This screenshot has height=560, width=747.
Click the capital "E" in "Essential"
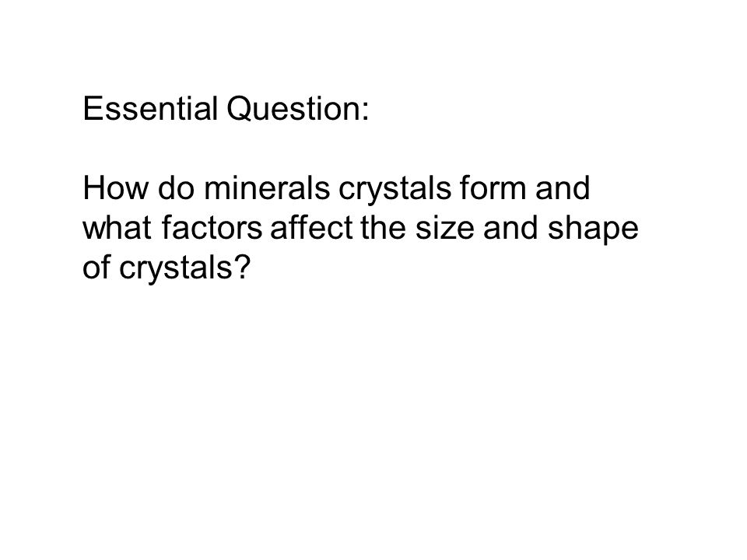(x=93, y=109)
